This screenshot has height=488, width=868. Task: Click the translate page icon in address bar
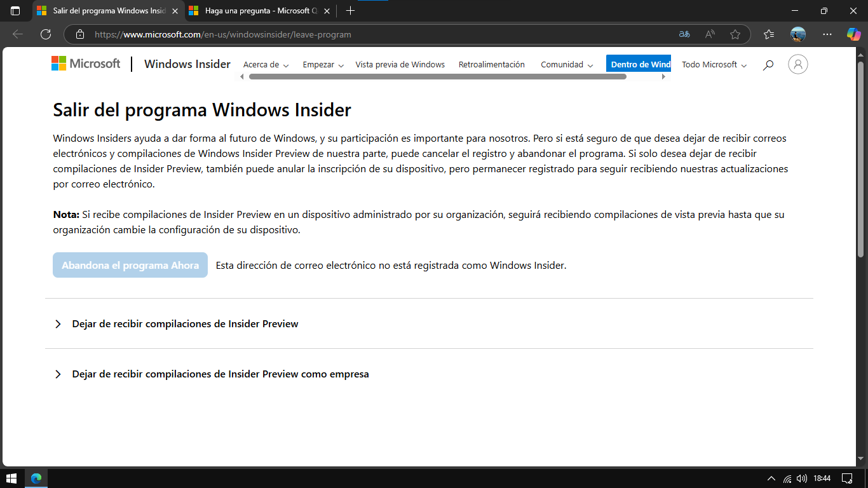click(x=684, y=34)
